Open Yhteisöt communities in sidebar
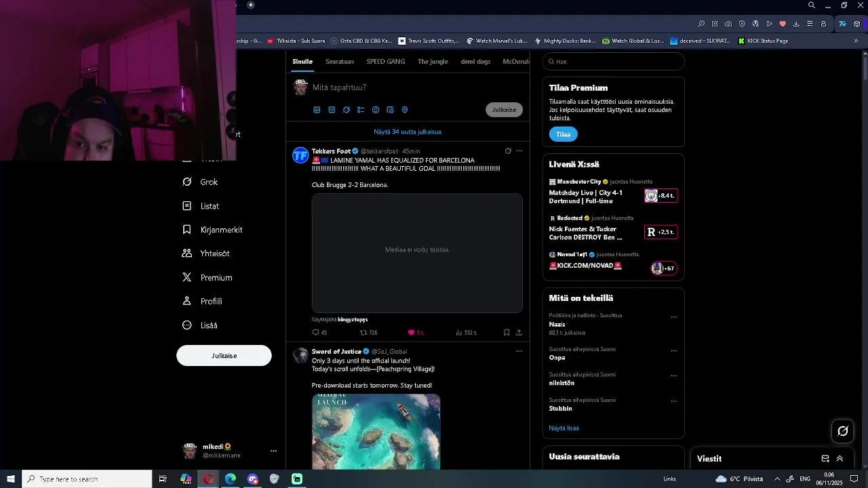 click(207, 253)
